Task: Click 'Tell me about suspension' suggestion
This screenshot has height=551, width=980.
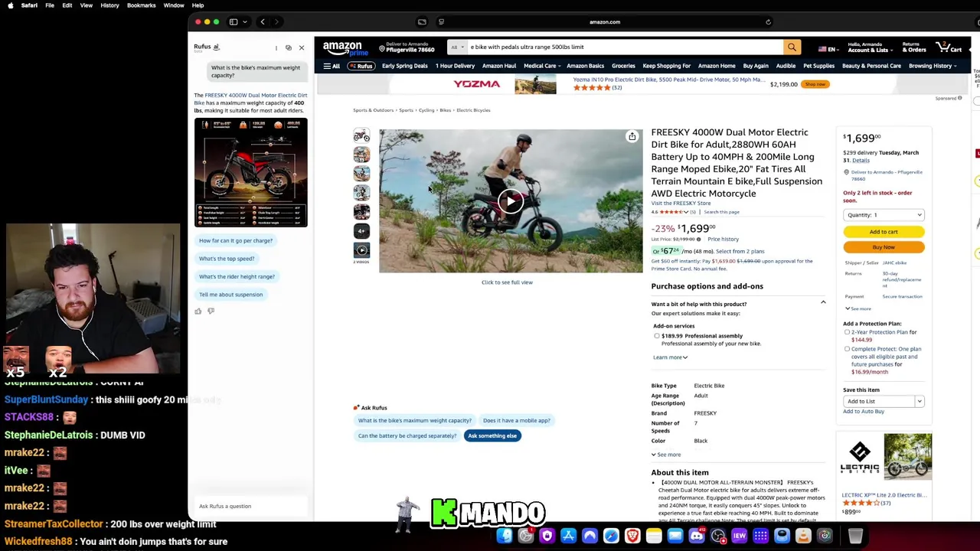Action: (x=230, y=295)
